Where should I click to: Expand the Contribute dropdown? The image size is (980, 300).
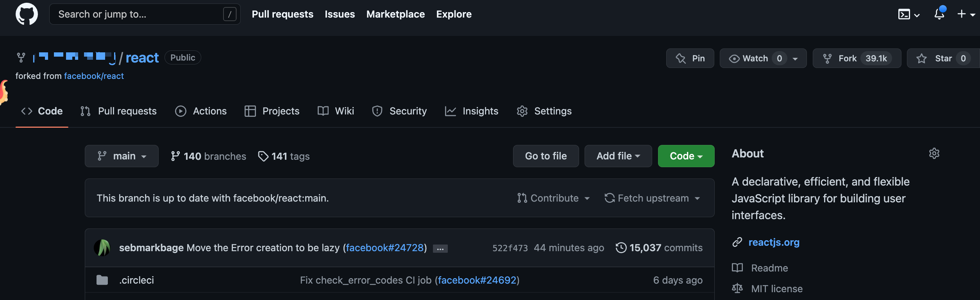tap(553, 198)
